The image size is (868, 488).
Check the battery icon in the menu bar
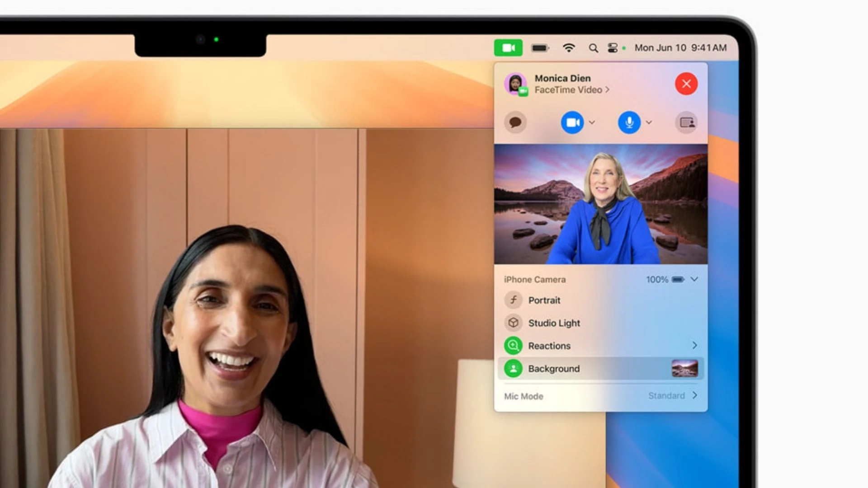tap(540, 48)
